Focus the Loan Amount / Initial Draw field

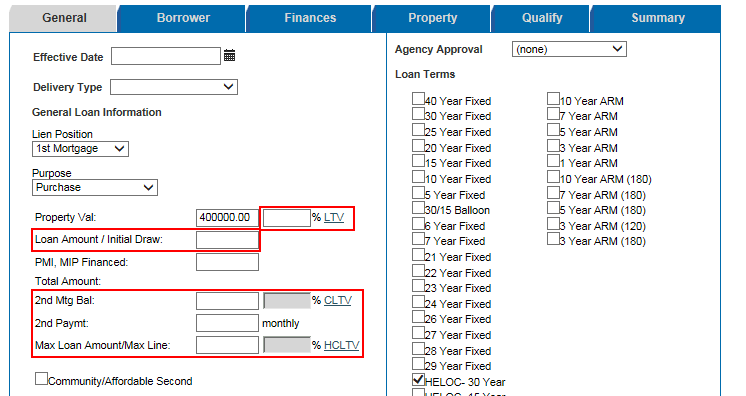point(227,239)
